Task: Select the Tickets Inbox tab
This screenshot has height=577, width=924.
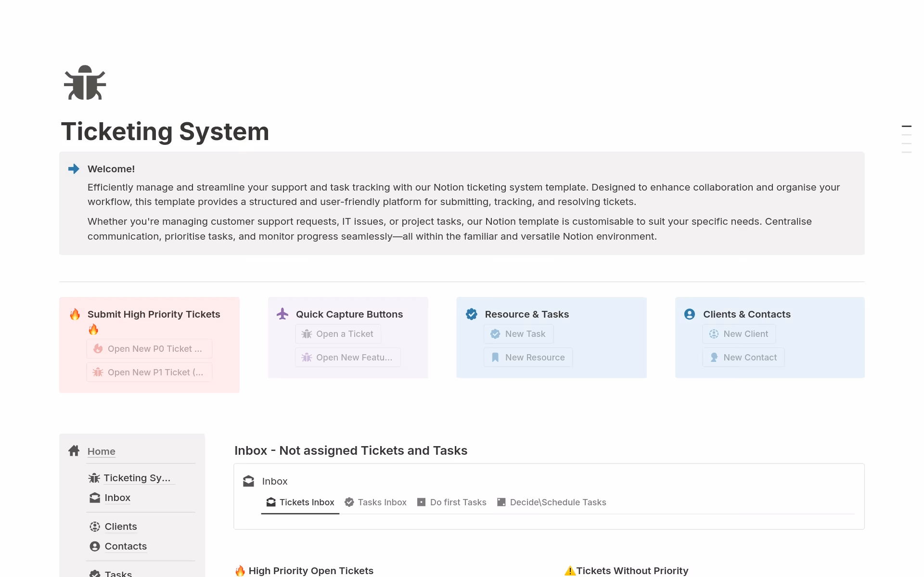Action: (x=300, y=502)
